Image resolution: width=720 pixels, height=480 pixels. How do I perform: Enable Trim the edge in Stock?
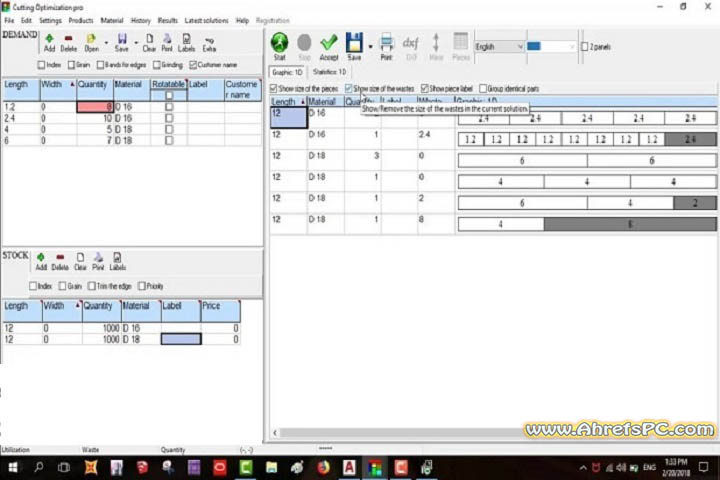[x=92, y=286]
